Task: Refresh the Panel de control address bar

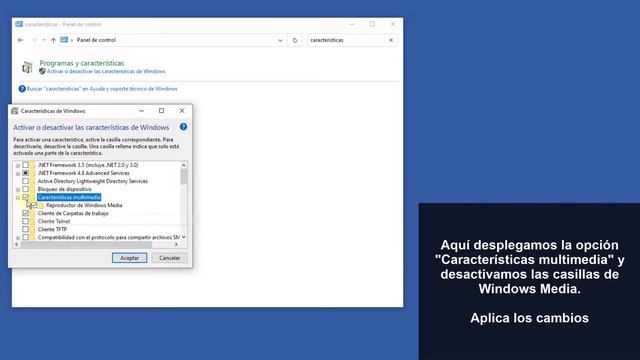Action: coord(295,40)
